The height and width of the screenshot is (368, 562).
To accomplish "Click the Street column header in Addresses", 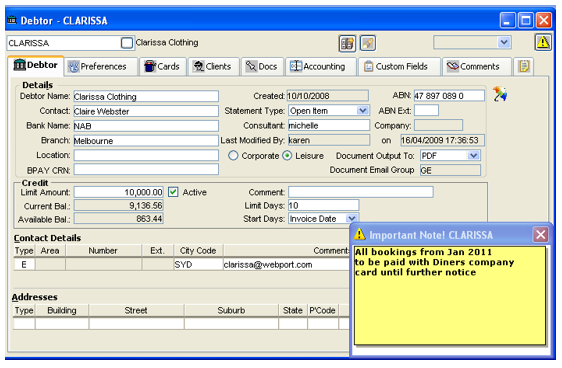I will tap(136, 310).
